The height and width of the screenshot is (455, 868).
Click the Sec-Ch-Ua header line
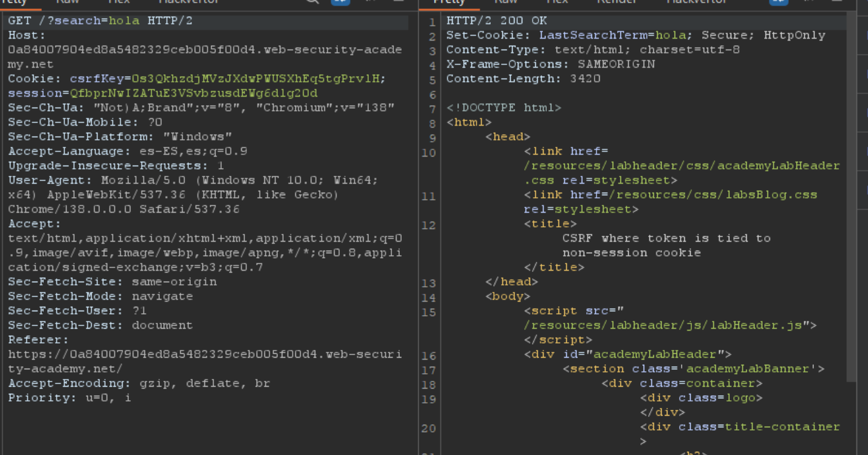(x=201, y=108)
